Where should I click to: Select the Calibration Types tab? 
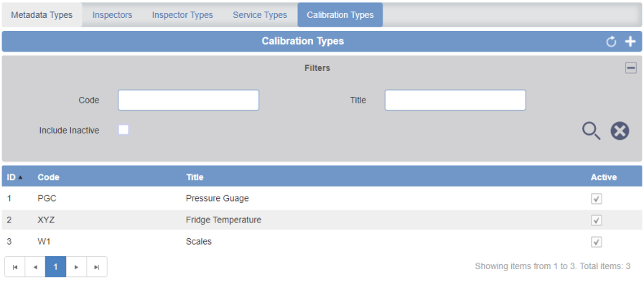point(340,15)
